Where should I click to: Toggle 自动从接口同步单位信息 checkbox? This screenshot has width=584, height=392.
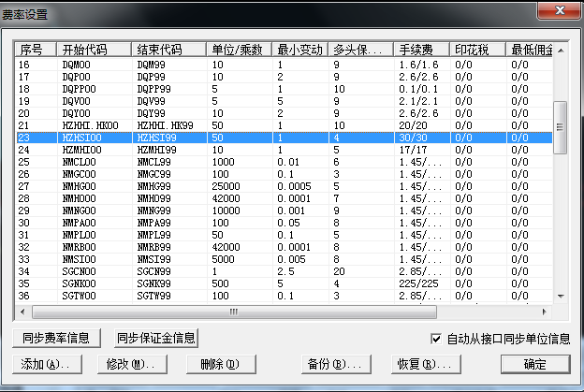point(435,338)
